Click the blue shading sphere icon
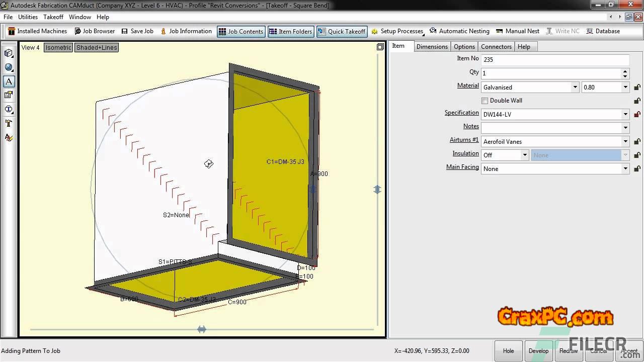This screenshot has height=362, width=644. click(9, 67)
